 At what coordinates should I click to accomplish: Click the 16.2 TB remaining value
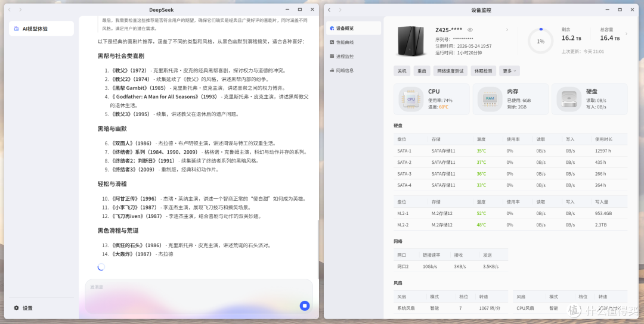pos(571,38)
